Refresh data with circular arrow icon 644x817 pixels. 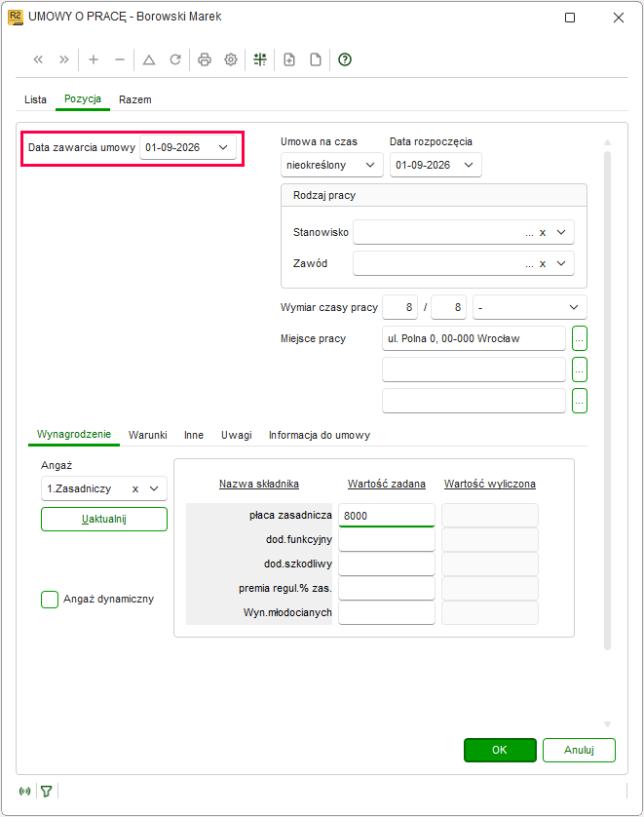tap(175, 59)
